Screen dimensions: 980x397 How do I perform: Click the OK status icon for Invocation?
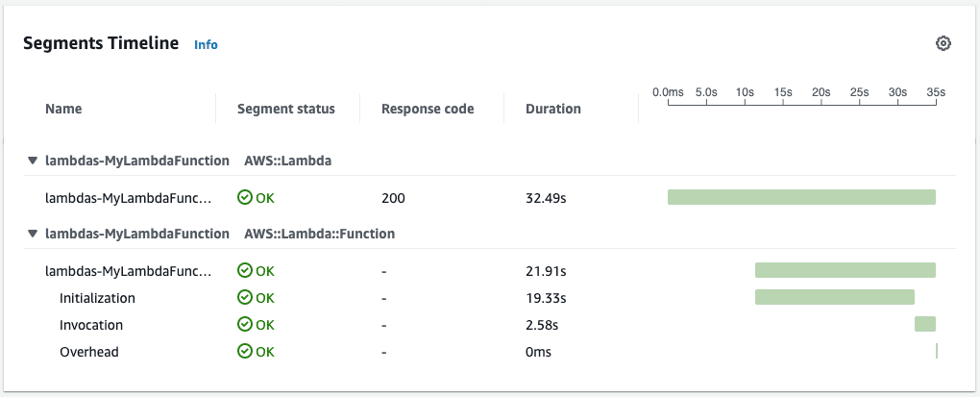pos(245,325)
